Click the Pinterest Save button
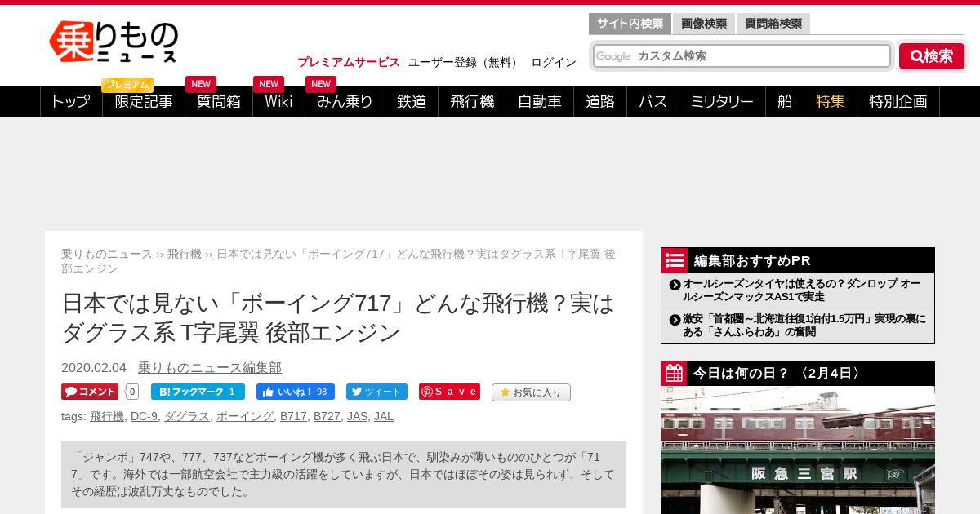980x514 pixels. [449, 392]
